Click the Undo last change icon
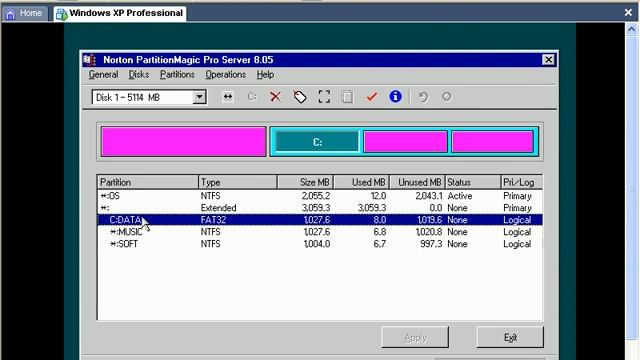The width and height of the screenshot is (640, 360). pos(423,97)
